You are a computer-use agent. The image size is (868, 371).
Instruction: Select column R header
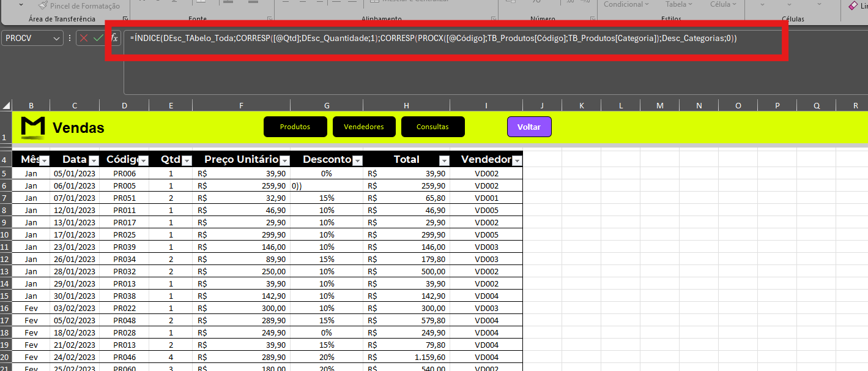pos(855,105)
